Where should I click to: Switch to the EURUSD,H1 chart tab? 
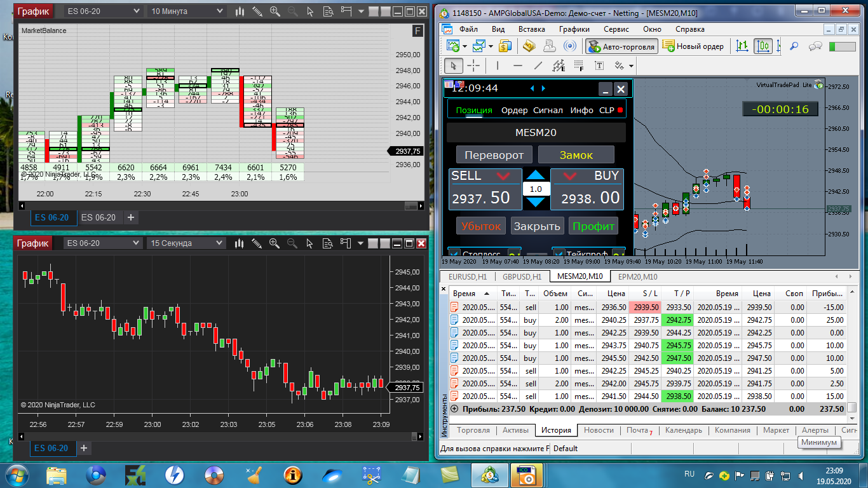(467, 277)
